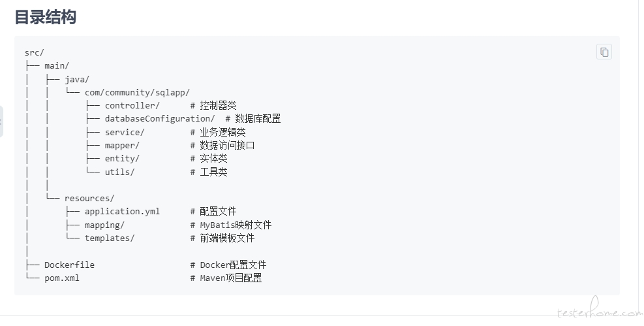Image resolution: width=644 pixels, height=326 pixels.
Task: Expand the collapsed left sidebar handle
Action: pyautogui.click(x=1, y=122)
